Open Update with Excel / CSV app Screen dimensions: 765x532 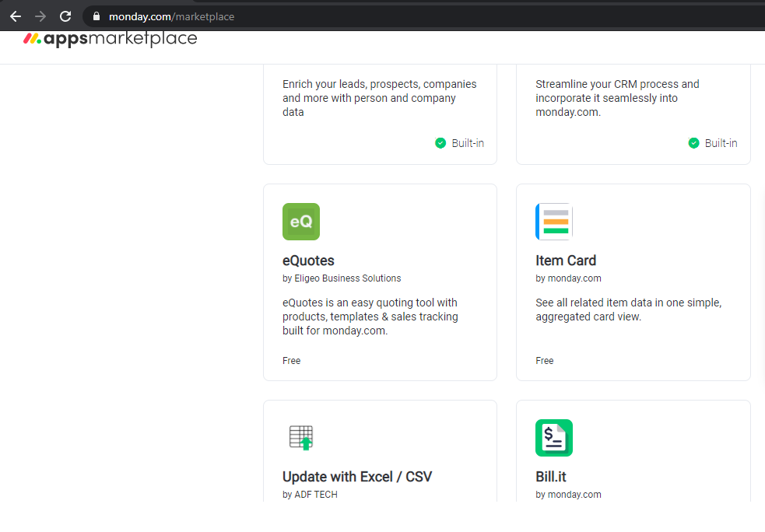pyautogui.click(x=357, y=477)
